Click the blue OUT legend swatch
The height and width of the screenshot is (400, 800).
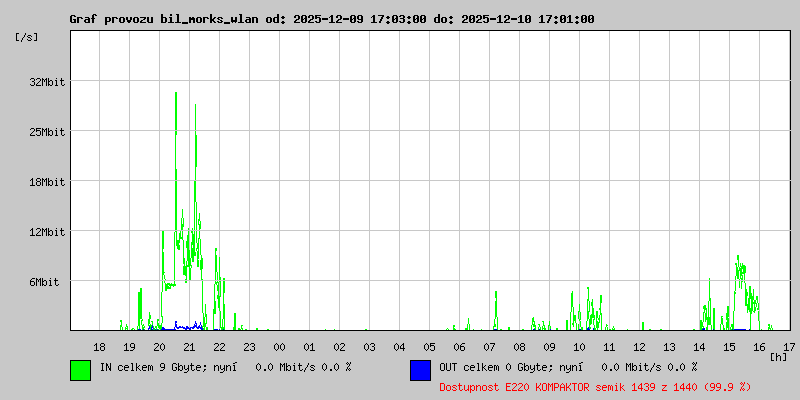point(420,370)
